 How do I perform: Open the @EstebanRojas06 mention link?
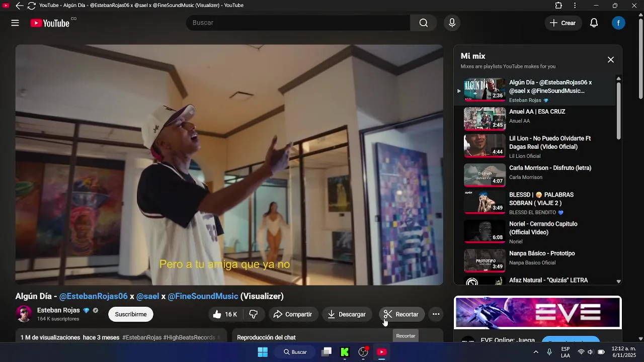click(x=94, y=296)
